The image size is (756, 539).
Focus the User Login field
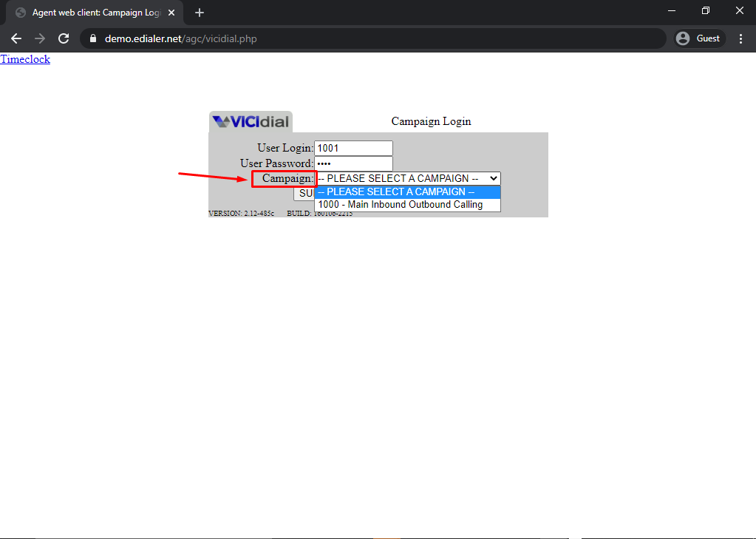coord(353,148)
